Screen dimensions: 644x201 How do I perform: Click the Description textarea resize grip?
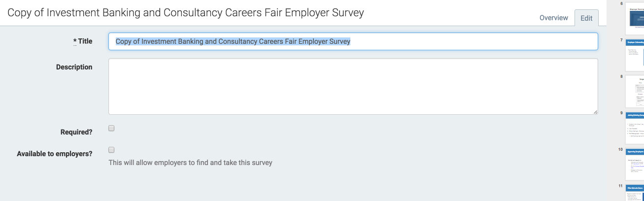595,112
